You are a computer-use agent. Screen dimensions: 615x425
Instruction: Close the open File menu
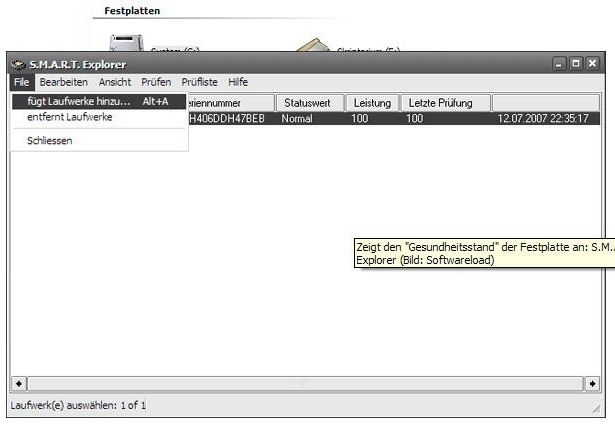pos(21,82)
